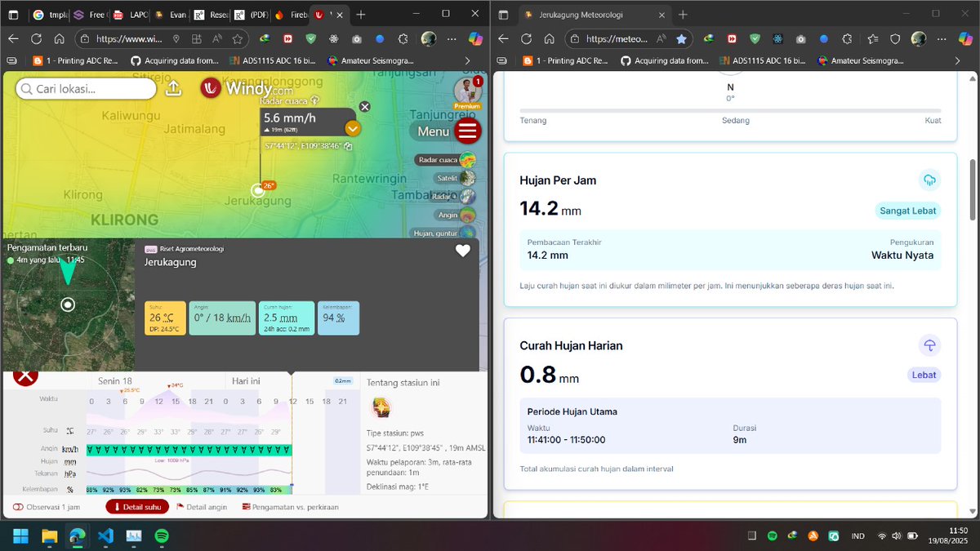Open the Windy hamburger Menu button

pos(468,131)
